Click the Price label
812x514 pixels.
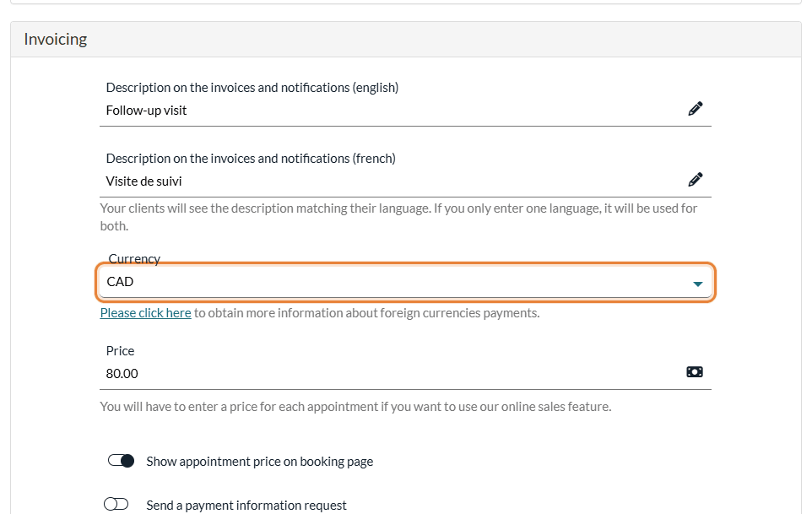[120, 351]
